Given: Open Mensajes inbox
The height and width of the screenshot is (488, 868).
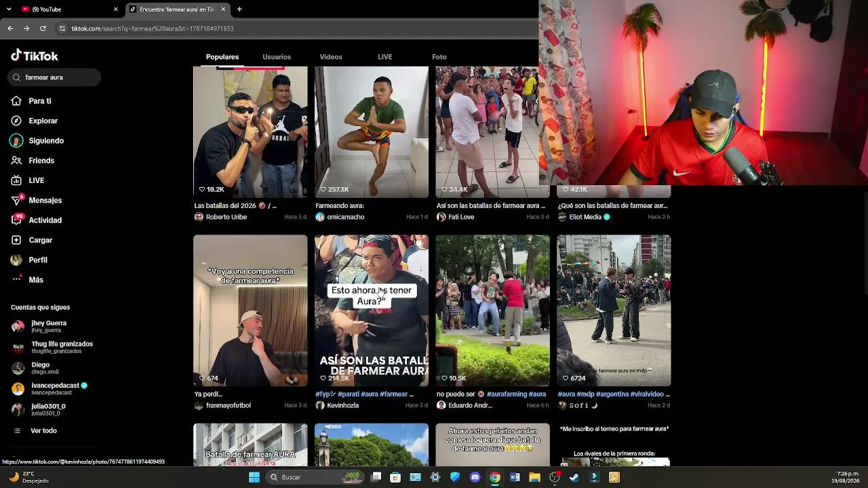Looking at the screenshot, I should pyautogui.click(x=36, y=201).
